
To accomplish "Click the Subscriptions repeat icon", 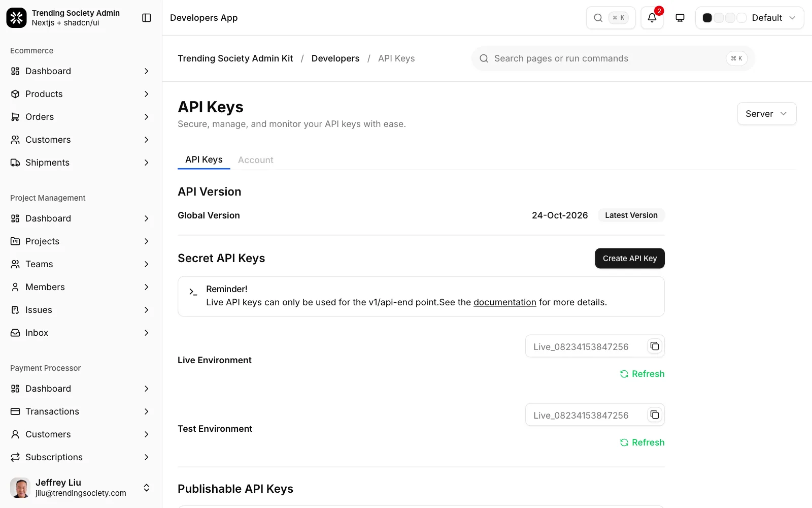I will tap(15, 457).
